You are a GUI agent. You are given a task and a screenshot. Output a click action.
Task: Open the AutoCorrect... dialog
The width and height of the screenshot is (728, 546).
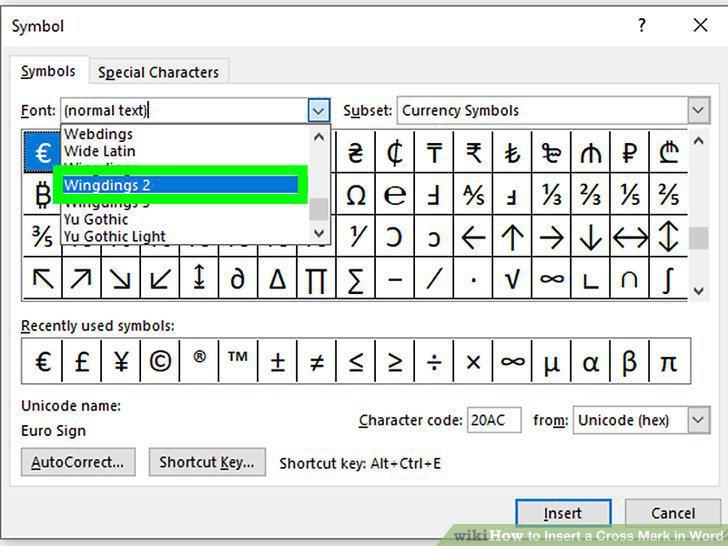click(78, 462)
